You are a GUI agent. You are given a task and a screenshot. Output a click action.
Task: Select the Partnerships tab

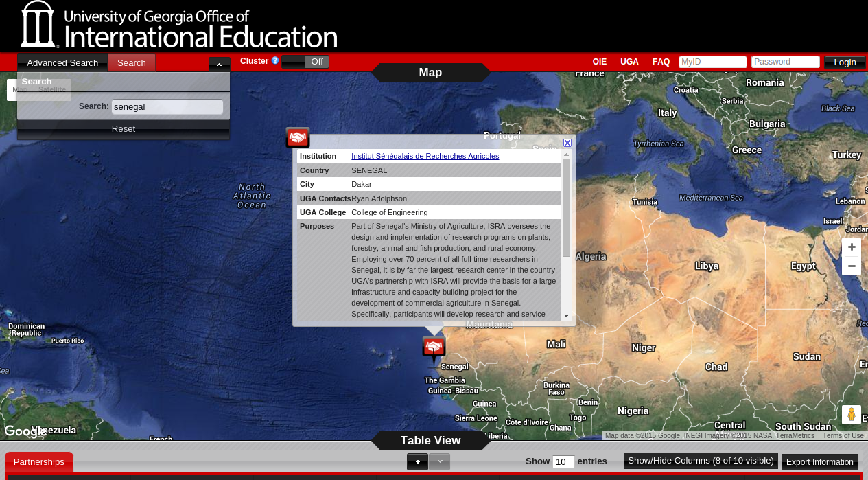point(39,462)
